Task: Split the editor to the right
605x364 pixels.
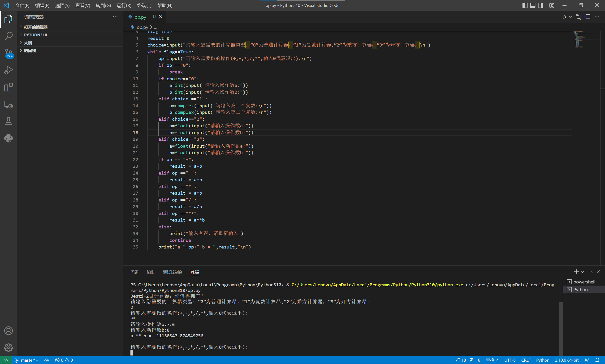Action: click(588, 17)
